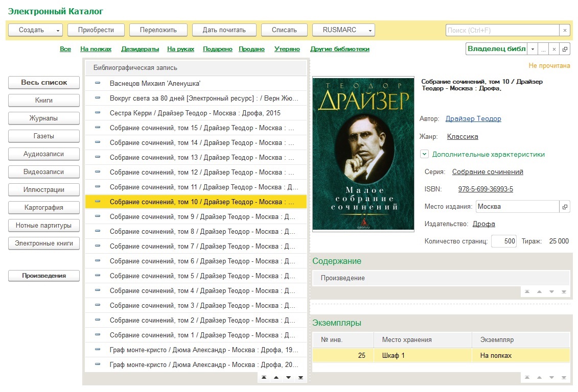578x392 pixels.
Task: Filter catalog by Утеряно
Action: pyautogui.click(x=287, y=49)
